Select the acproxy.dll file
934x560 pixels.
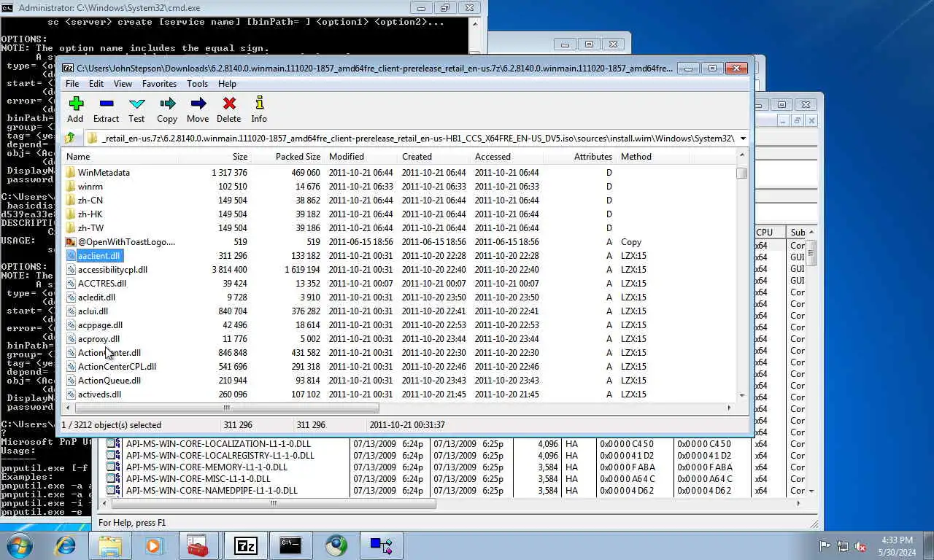pos(99,339)
